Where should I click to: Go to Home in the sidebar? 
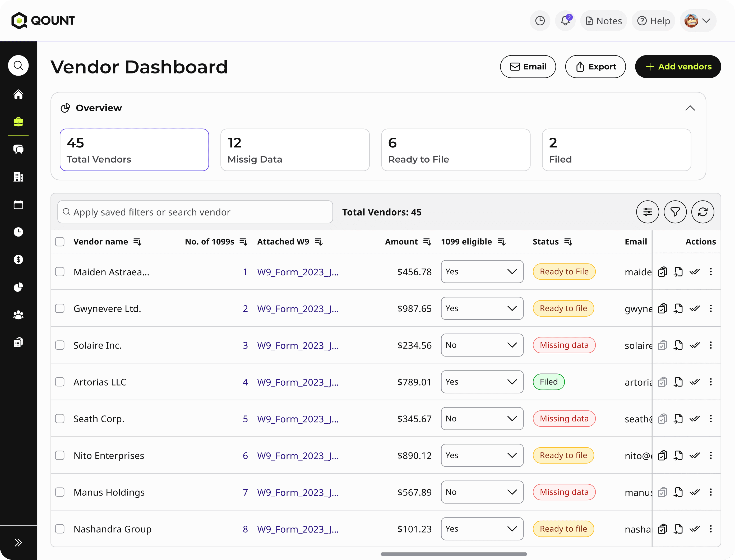click(18, 94)
